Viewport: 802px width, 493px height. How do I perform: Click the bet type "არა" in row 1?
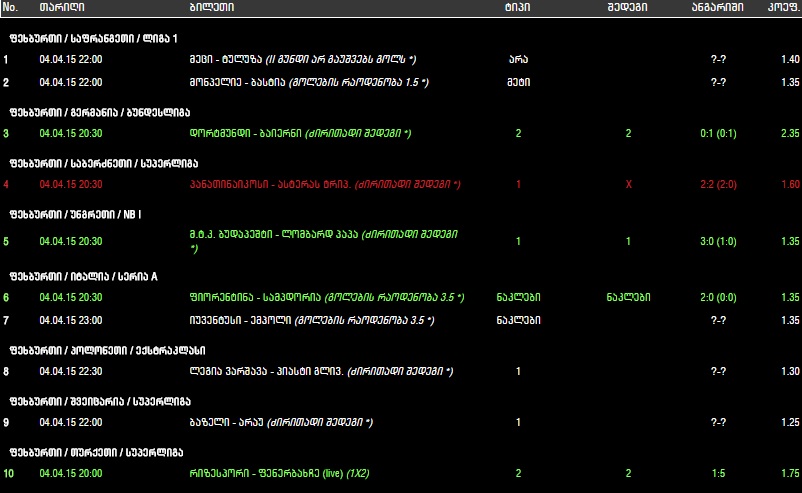[518, 59]
